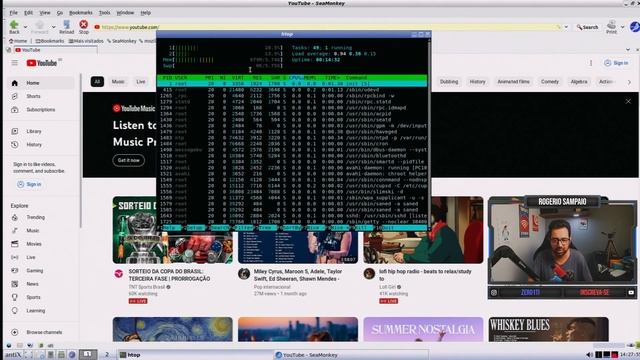The width and height of the screenshot is (640, 360).
Task: Select the Comedy filter chip
Action: (x=550, y=82)
